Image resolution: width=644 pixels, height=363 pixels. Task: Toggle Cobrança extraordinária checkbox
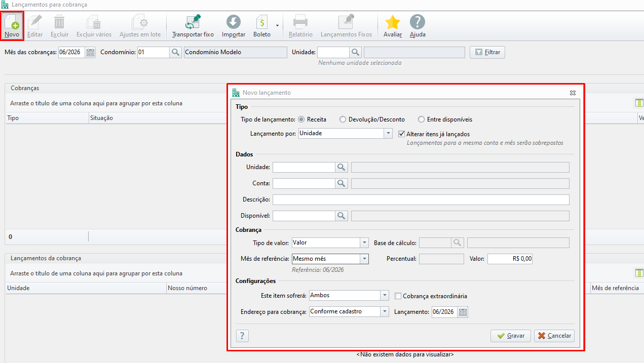[x=398, y=296]
